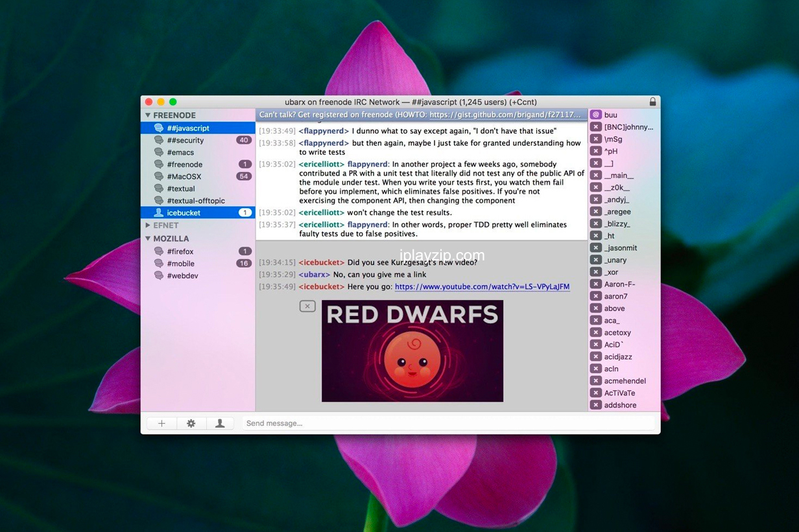Expand the EFNET server group

click(x=148, y=226)
